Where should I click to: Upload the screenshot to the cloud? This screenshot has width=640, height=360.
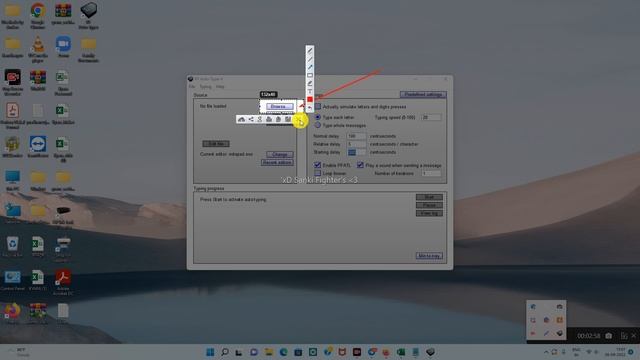tap(242, 119)
